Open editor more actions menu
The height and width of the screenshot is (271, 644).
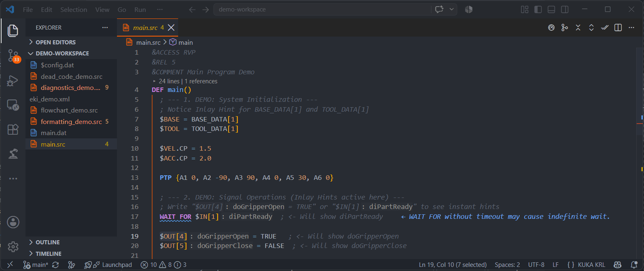(x=631, y=28)
